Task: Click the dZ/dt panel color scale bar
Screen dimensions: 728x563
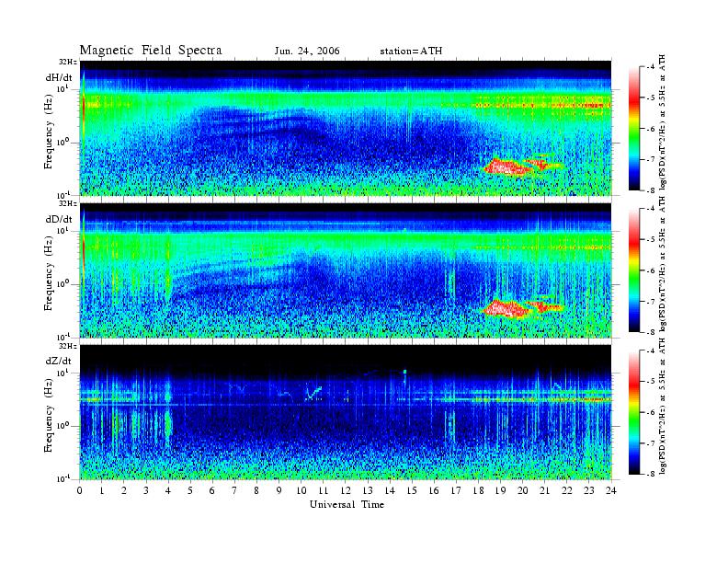Action: point(634,412)
